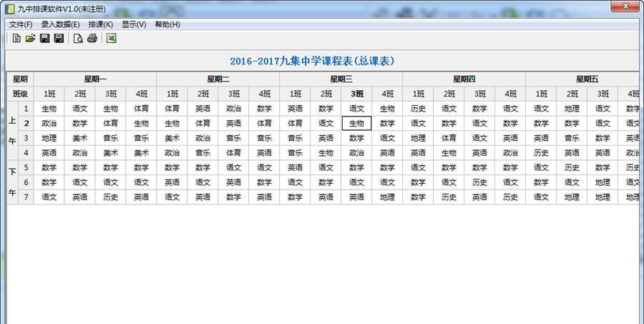Open the 显示(V) menu
Viewport: 644px width, 324px height.
pos(134,24)
